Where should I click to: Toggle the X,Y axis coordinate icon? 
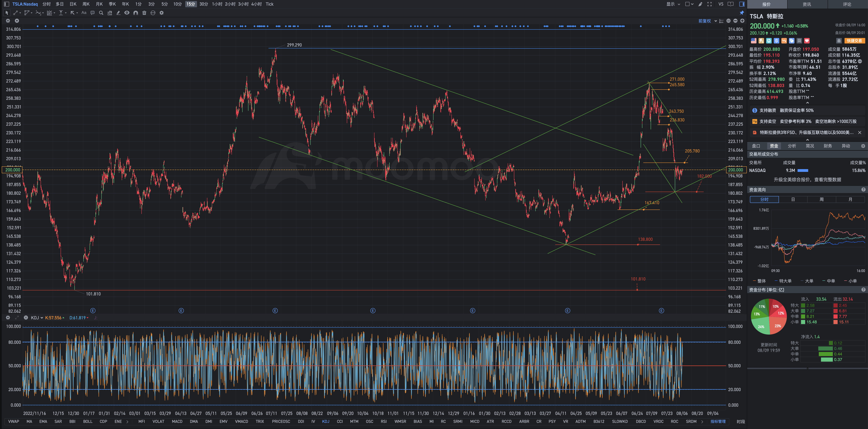[x=721, y=21]
